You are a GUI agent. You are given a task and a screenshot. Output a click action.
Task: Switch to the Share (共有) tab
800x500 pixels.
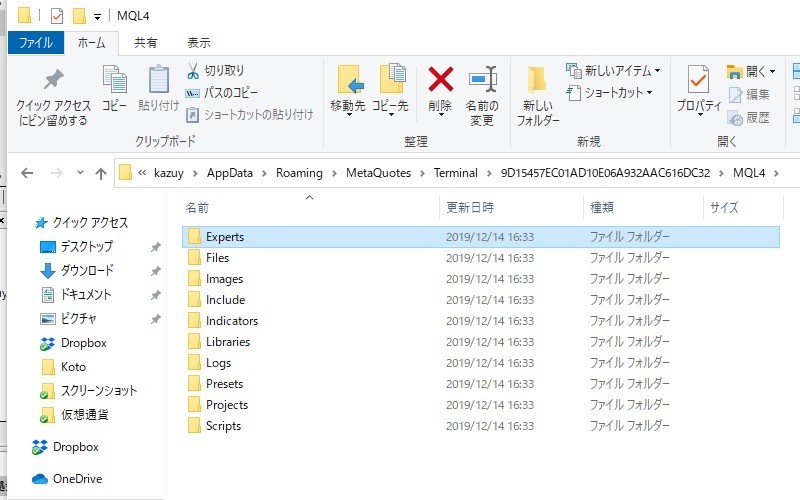pos(146,43)
